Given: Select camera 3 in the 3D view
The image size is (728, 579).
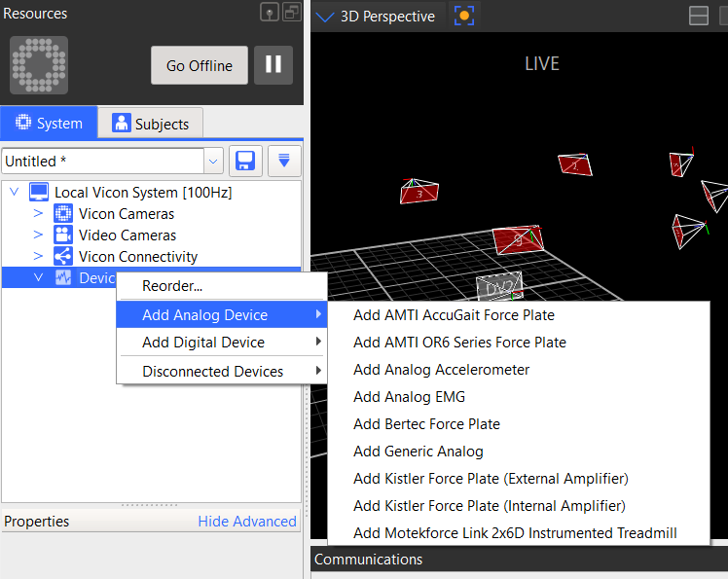Looking at the screenshot, I should [x=419, y=192].
